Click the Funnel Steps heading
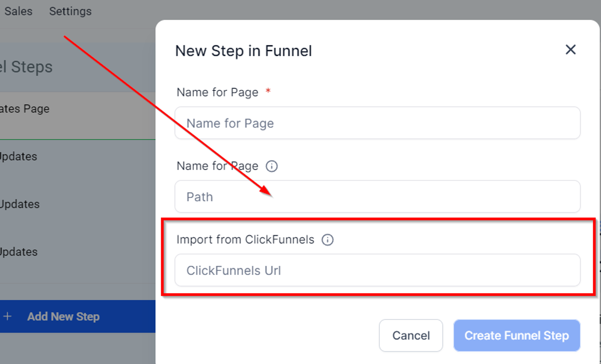The width and height of the screenshot is (601, 364). click(x=26, y=67)
